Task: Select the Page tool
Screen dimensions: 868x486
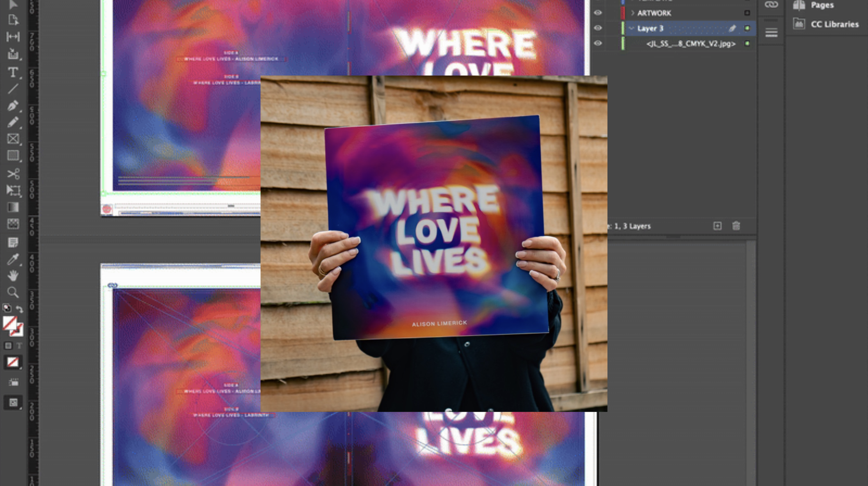Action: point(13,20)
